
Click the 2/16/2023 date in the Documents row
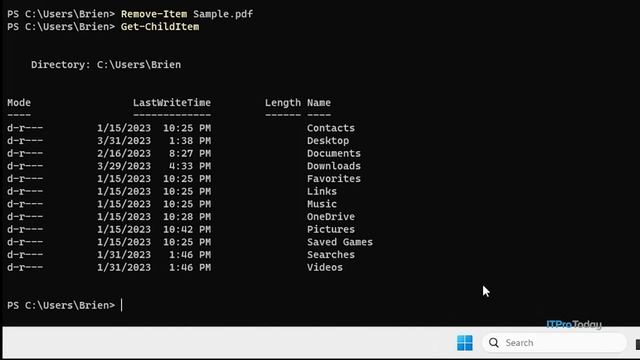124,153
